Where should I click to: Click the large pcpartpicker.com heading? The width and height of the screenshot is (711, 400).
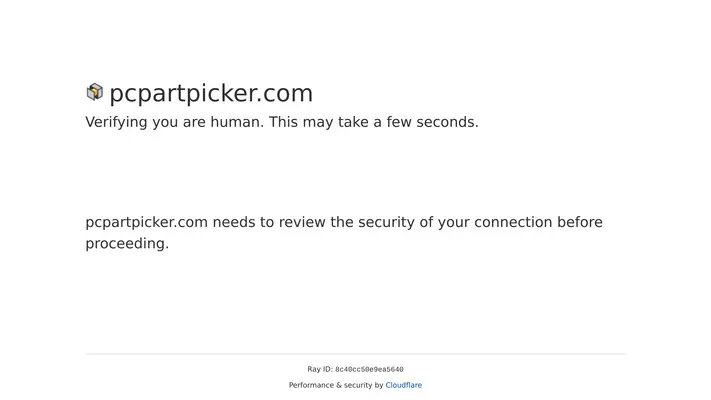211,93
